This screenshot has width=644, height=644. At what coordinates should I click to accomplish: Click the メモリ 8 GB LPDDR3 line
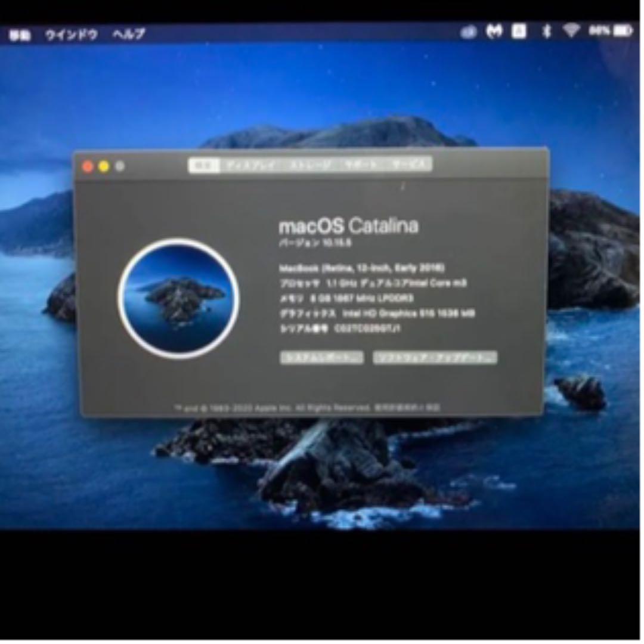(x=346, y=298)
